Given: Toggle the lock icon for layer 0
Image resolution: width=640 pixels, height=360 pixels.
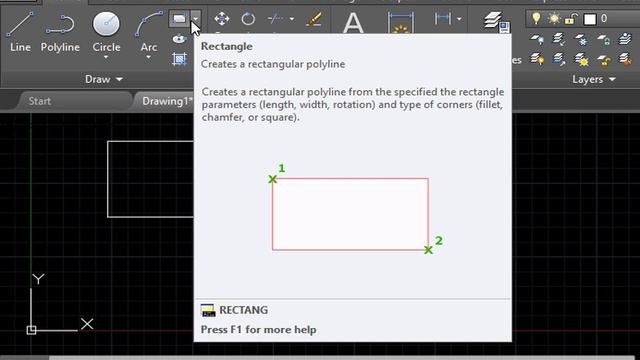Looking at the screenshot, I should pyautogui.click(x=571, y=18).
